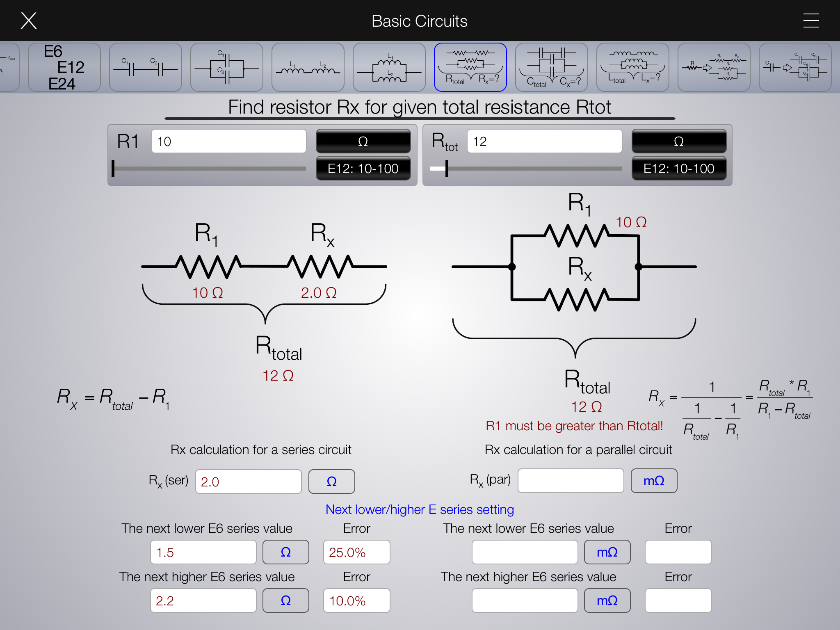This screenshot has width=840, height=630.
Task: Toggle the Rx (ser) Ω unit button
Action: (331, 481)
